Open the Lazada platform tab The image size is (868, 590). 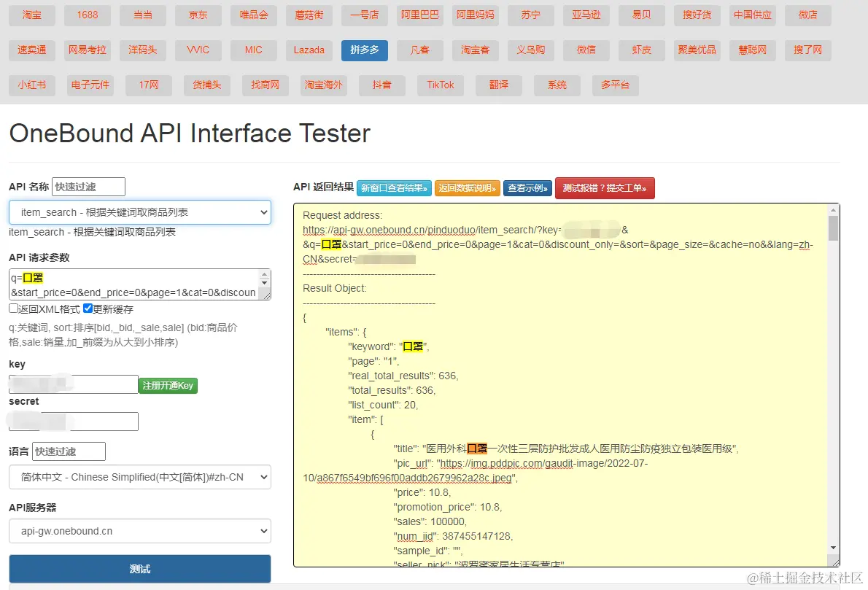[309, 50]
